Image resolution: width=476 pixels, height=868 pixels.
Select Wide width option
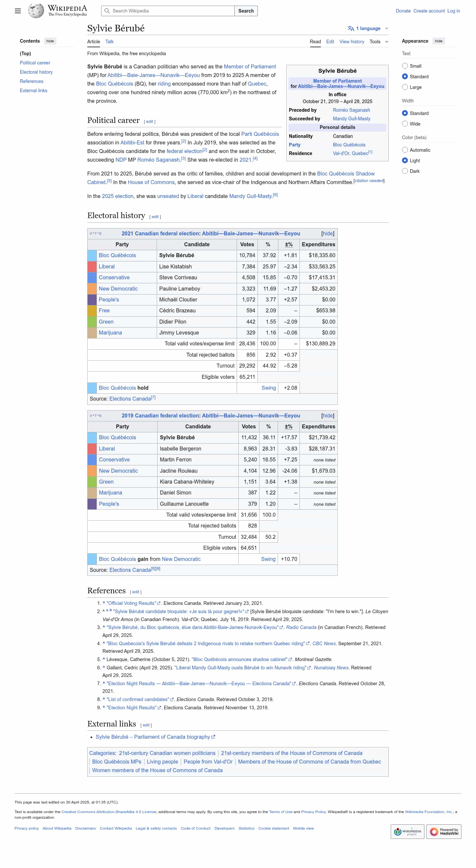click(405, 124)
